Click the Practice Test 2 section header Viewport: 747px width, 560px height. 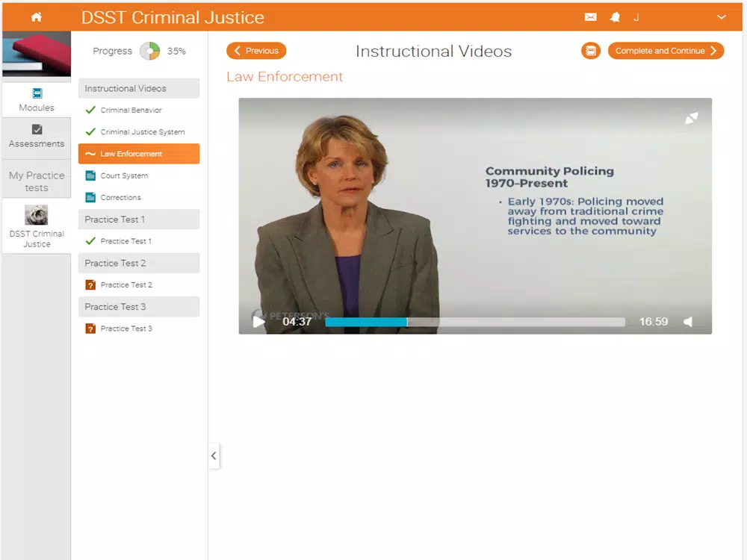tap(139, 264)
